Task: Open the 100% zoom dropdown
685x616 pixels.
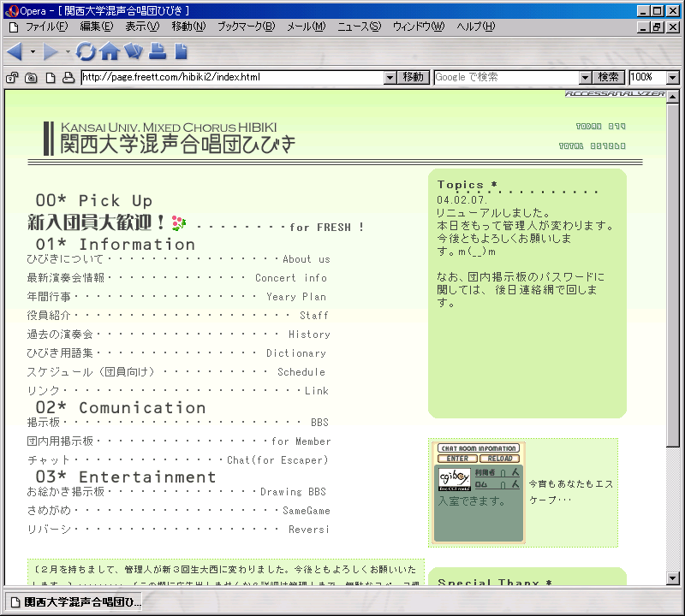Action: coord(673,78)
